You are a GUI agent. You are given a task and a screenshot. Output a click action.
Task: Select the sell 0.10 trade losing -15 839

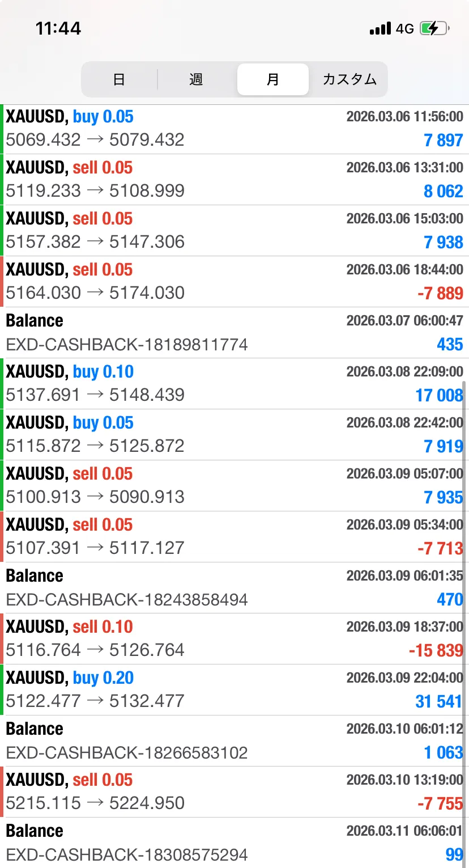click(234, 639)
